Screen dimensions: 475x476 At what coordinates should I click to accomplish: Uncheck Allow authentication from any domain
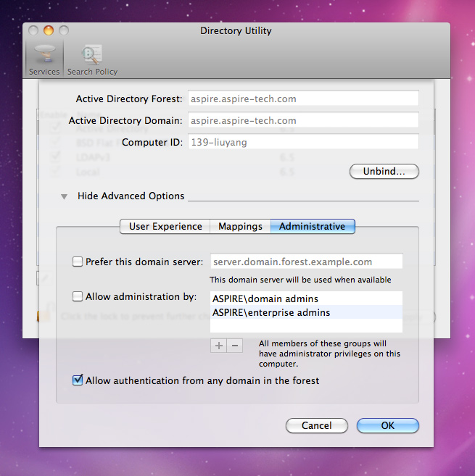[78, 380]
